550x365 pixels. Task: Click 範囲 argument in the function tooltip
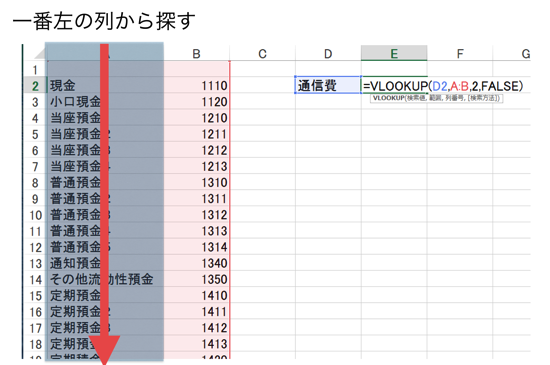pyautogui.click(x=435, y=98)
